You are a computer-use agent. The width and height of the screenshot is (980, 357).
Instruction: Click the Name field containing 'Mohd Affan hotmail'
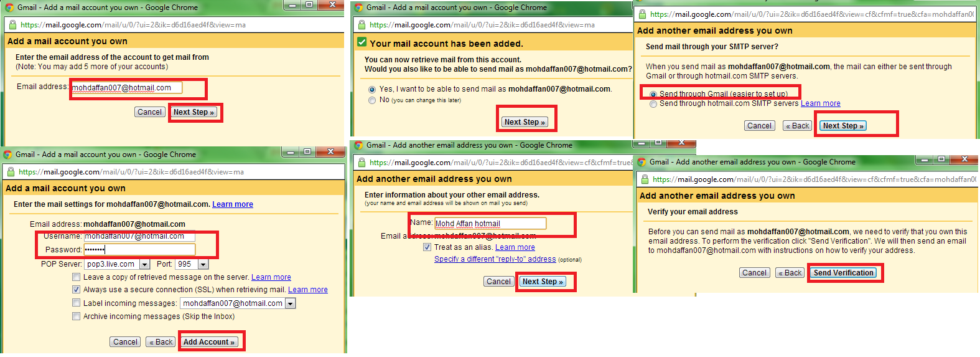(490, 224)
